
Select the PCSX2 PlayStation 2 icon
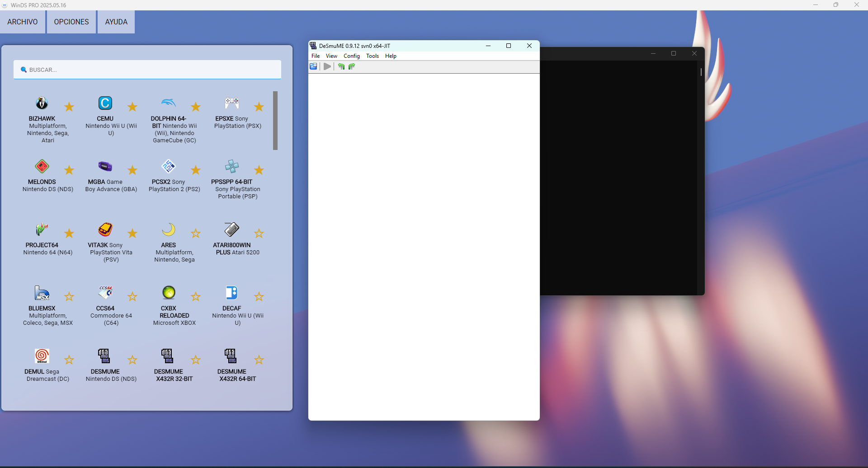(169, 166)
